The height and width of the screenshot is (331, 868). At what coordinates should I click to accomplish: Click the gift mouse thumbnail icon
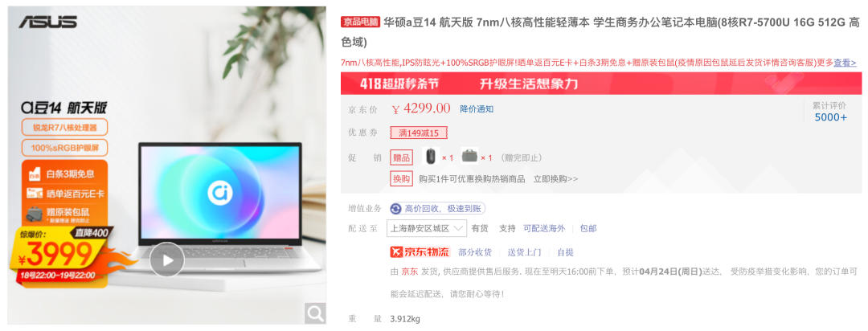pyautogui.click(x=431, y=157)
